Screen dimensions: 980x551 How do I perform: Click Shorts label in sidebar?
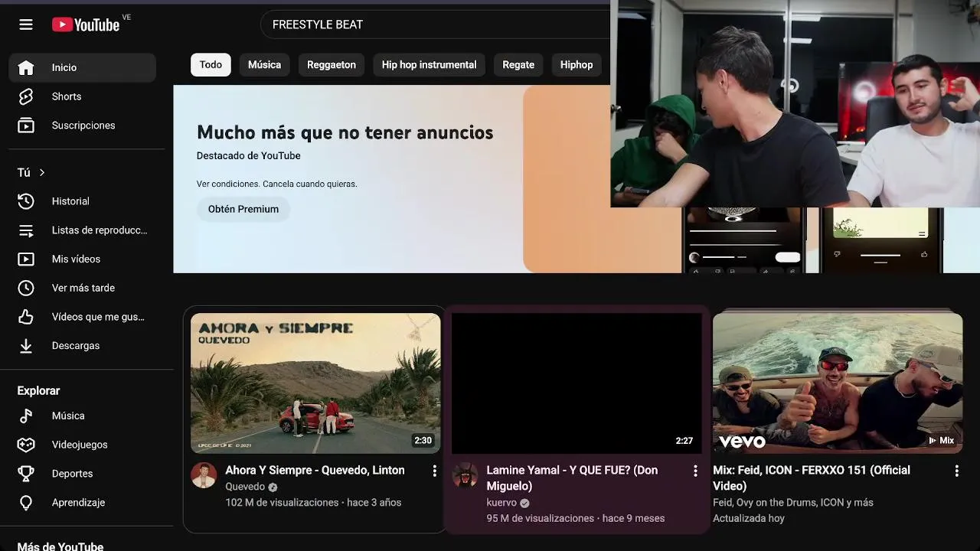[67, 96]
